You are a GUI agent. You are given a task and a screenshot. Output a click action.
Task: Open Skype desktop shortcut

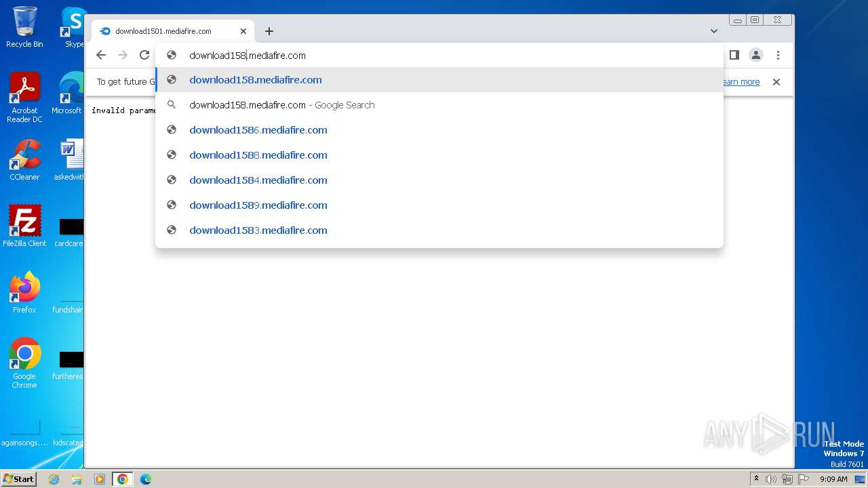click(73, 27)
